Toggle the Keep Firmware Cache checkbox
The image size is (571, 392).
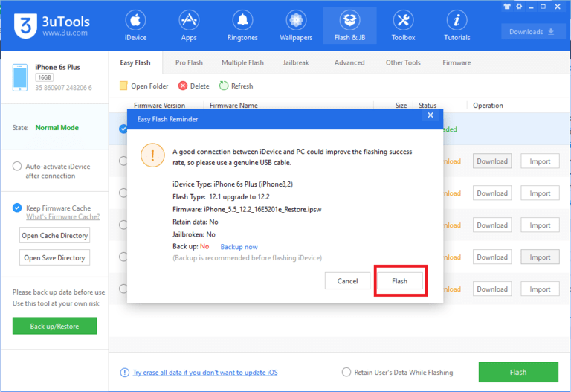point(17,208)
